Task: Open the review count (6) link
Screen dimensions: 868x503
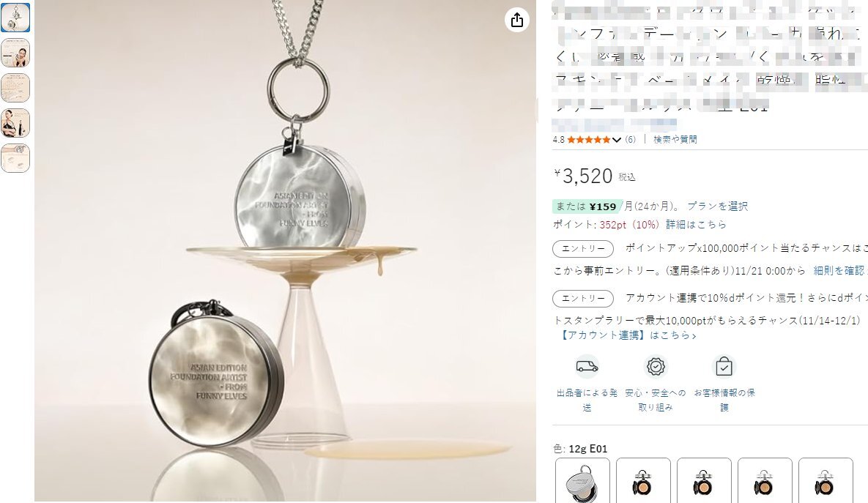Action: click(631, 139)
